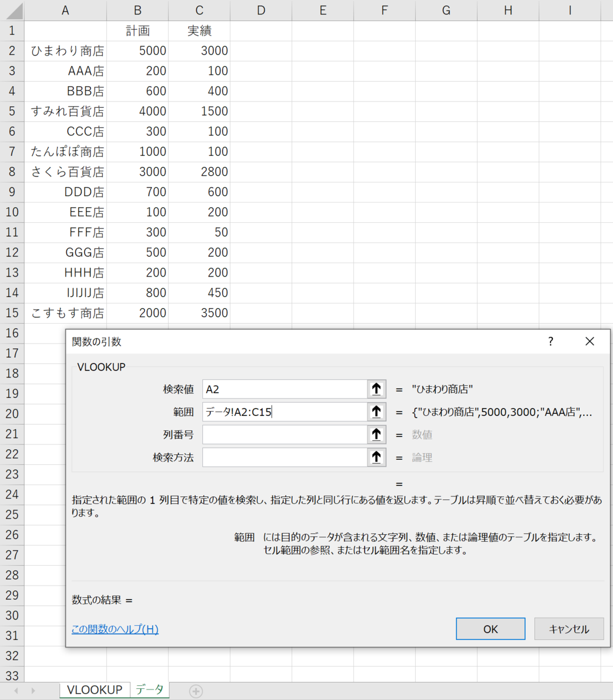Click the 範囲 range selector arrow icon

[377, 412]
